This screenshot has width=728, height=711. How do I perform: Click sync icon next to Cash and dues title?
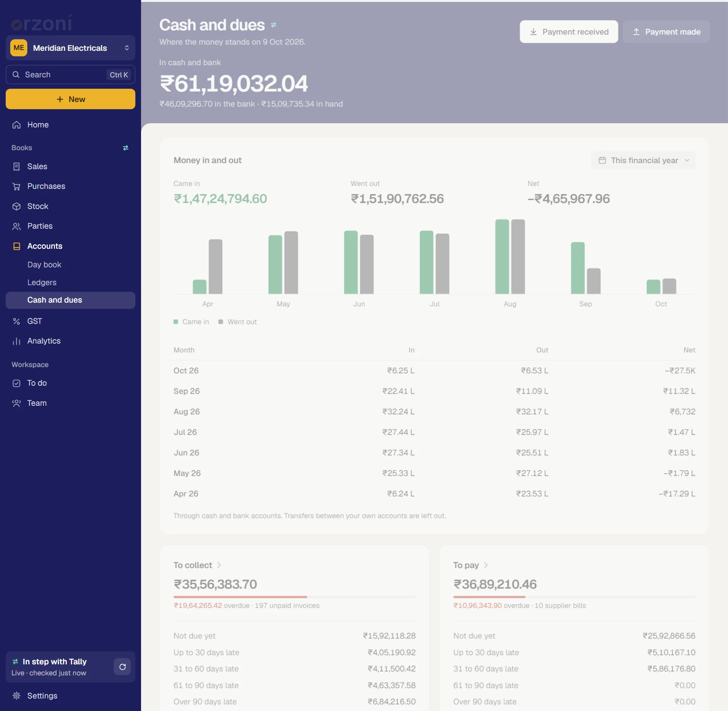click(x=273, y=25)
